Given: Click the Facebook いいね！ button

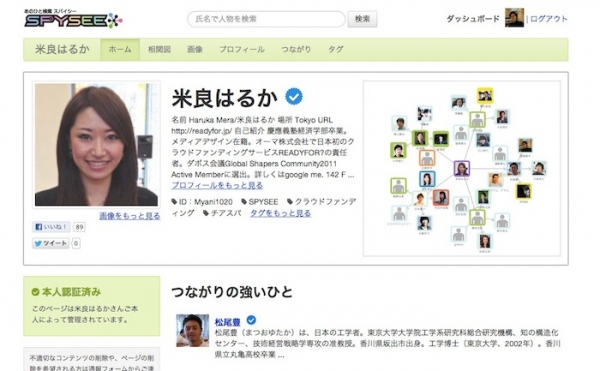Looking at the screenshot, I should (x=51, y=227).
